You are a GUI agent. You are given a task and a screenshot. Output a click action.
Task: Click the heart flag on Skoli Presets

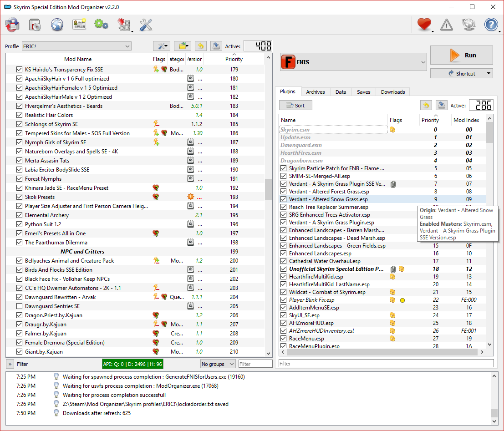click(x=156, y=197)
